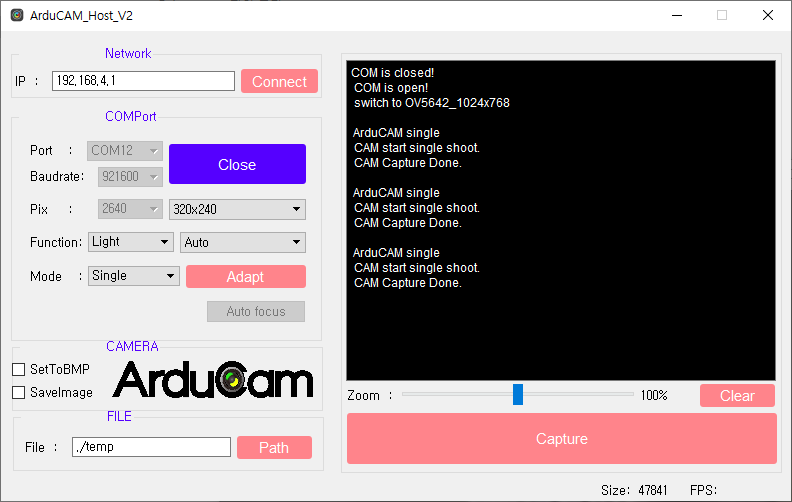This screenshot has width=792, height=502.
Task: Click the FILE group label
Action: tap(119, 416)
